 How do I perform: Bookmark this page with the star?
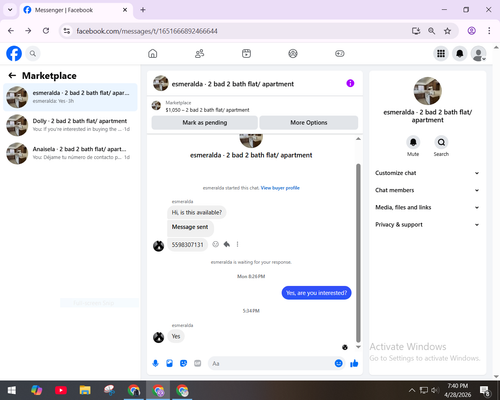(447, 31)
